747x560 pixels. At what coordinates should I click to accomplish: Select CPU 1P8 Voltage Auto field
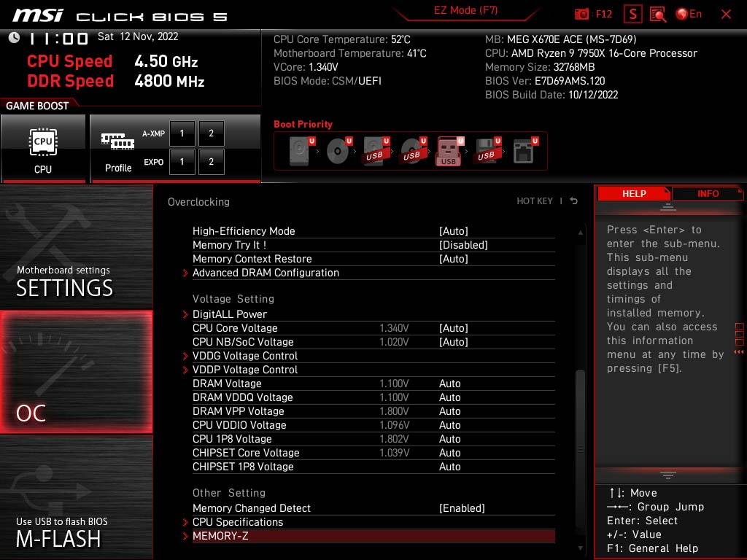tap(449, 438)
